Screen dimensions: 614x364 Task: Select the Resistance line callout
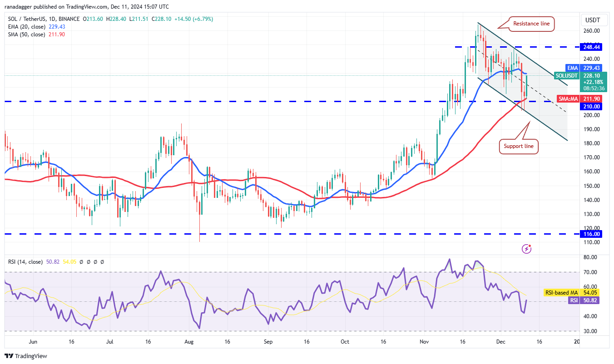[x=530, y=24]
